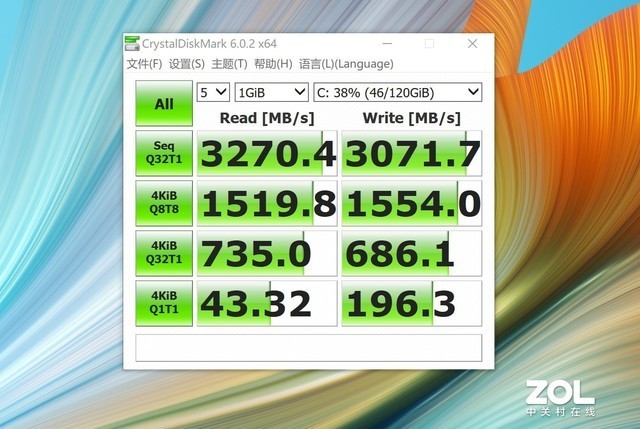Select the 4KiB Q1T1 write value 196.3
This screenshot has height=429, width=640.
(412, 303)
